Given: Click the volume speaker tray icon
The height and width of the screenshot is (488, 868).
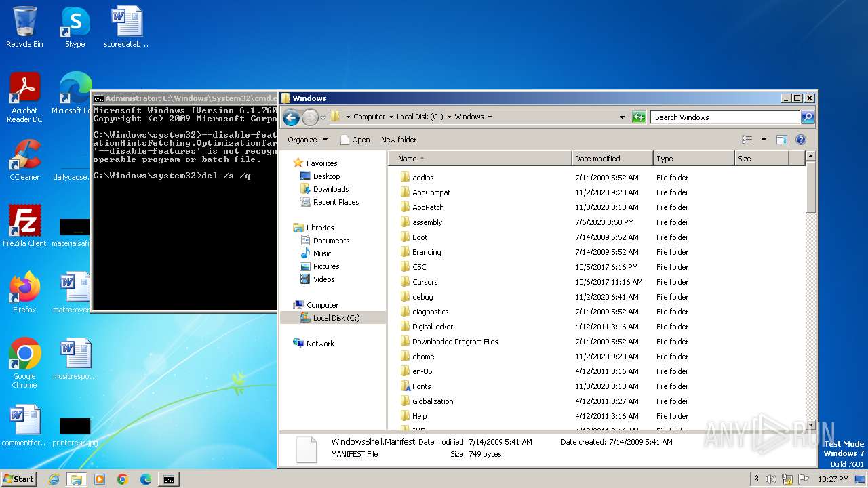Looking at the screenshot, I should (x=771, y=479).
